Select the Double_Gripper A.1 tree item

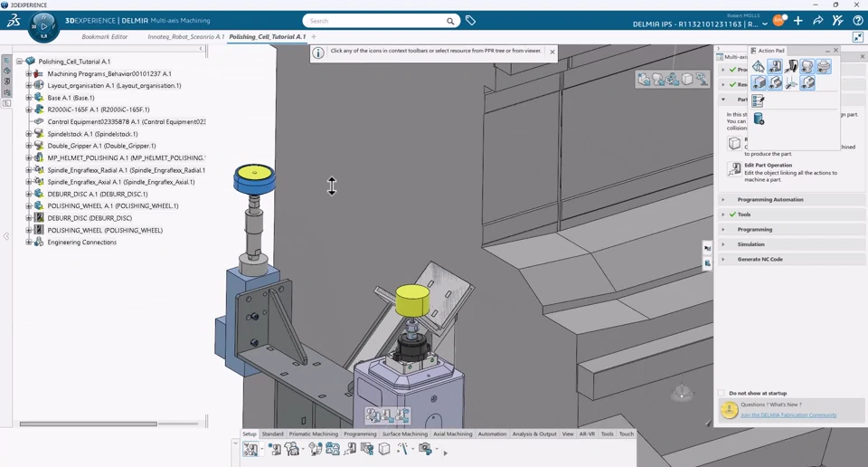point(101,146)
